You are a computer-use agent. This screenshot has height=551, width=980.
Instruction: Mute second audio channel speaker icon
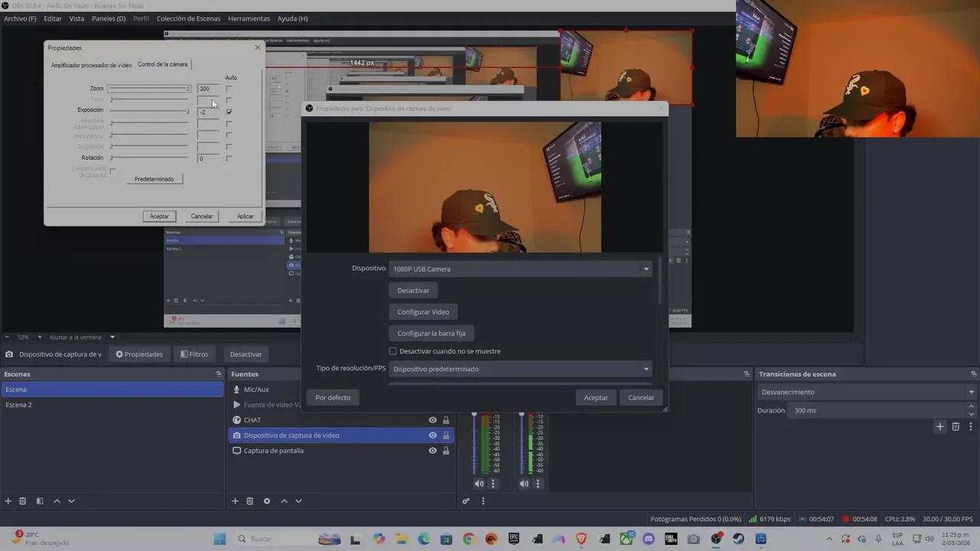(524, 484)
